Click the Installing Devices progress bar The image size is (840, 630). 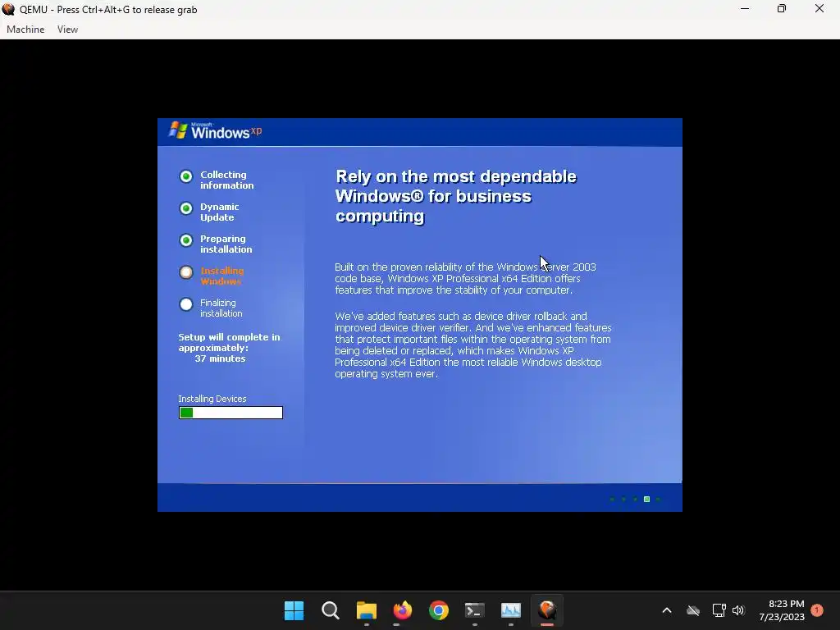click(x=231, y=413)
